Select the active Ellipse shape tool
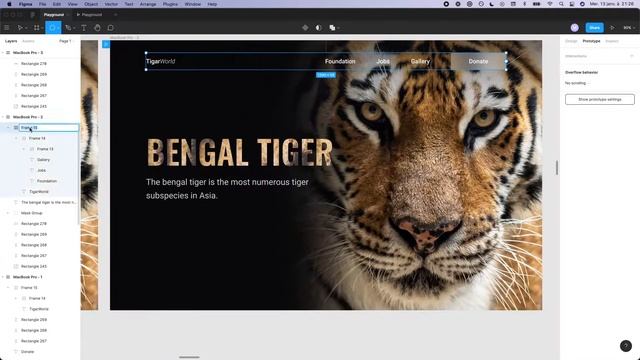 pos(52,28)
